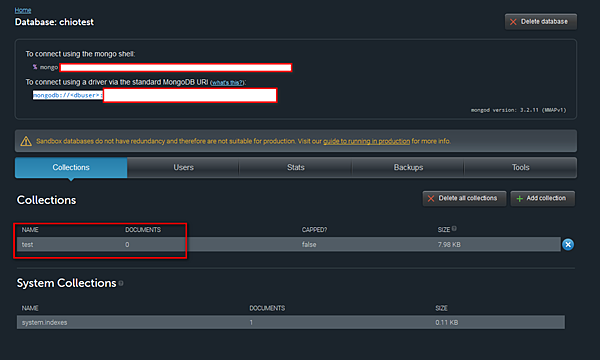The image size is (600, 360).
Task: Click the Database: chiotest title
Action: pos(54,22)
